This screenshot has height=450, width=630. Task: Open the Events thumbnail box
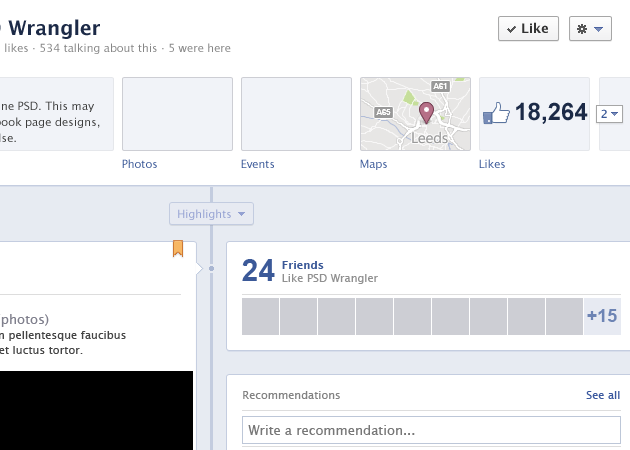click(x=296, y=114)
